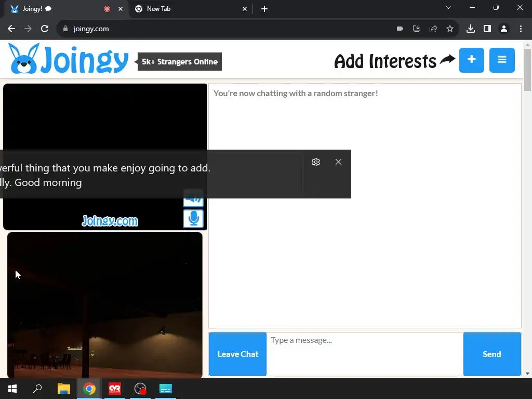
Task: Open the Windows Start menu
Action: 12,389
